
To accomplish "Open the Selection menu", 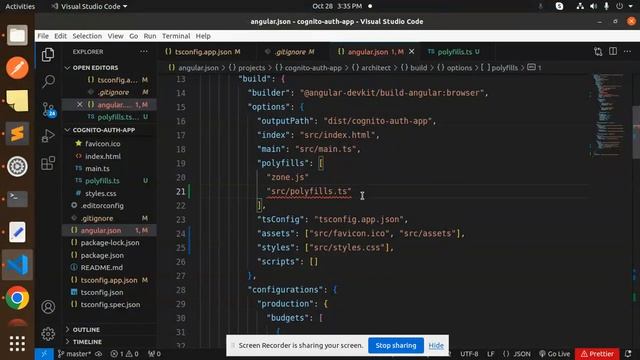I will [x=87, y=36].
